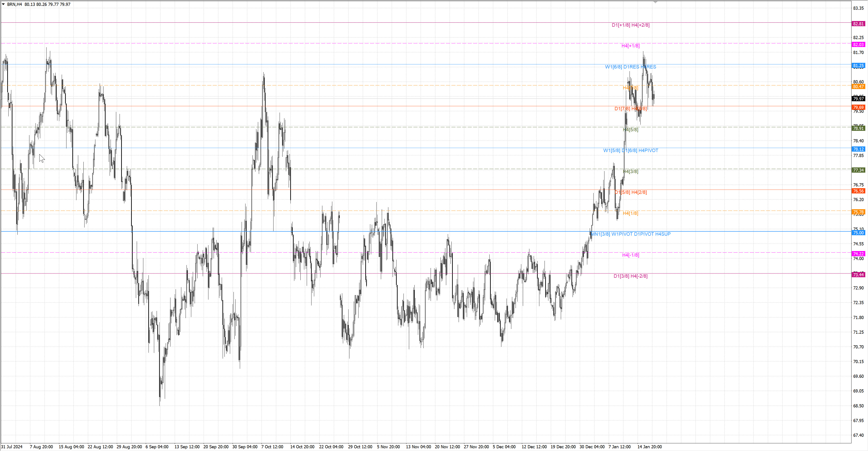Open the BRN,H4 one-click trading triangle
The width and height of the screenshot is (868, 451).
click(x=3, y=4)
